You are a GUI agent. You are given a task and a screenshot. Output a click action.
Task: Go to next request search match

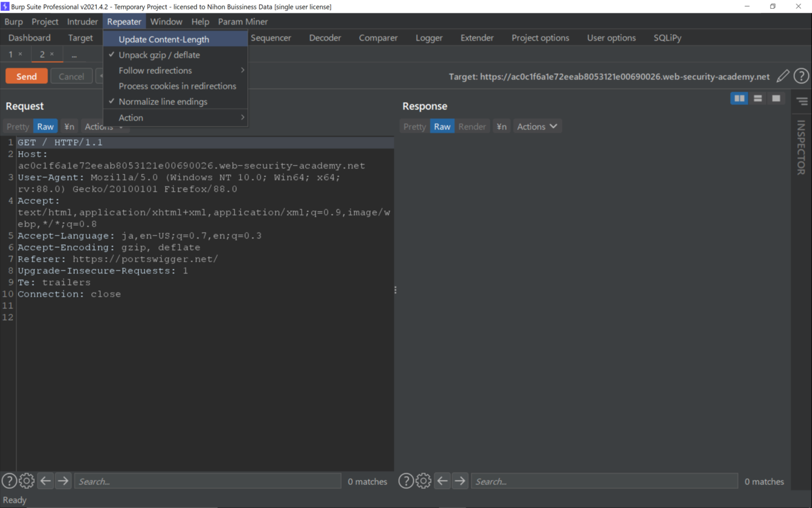click(x=63, y=481)
